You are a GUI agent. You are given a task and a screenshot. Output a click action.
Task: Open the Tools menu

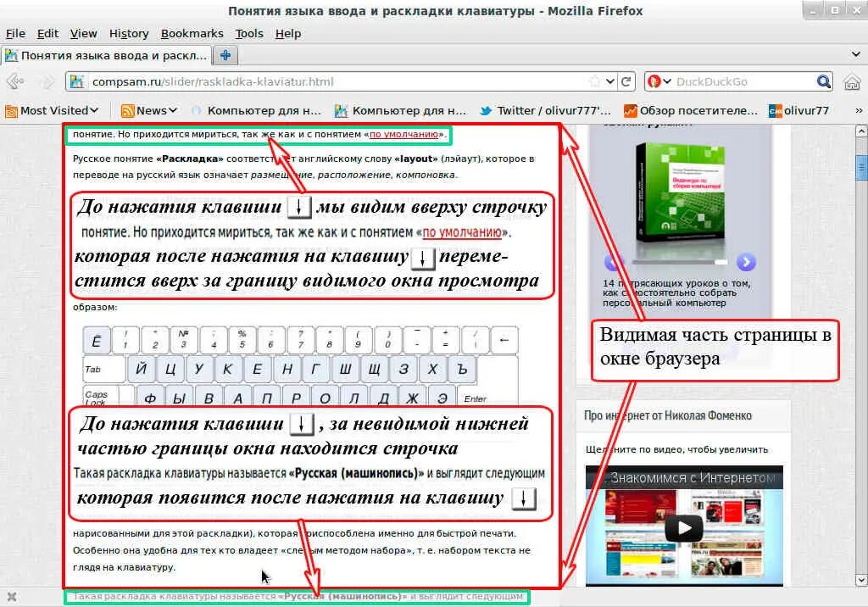tap(249, 34)
